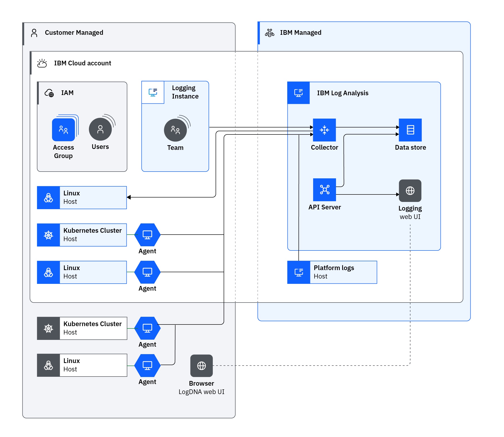The width and height of the screenshot is (504, 437).
Task: Select the Browser globe icon
Action: pyautogui.click(x=202, y=366)
